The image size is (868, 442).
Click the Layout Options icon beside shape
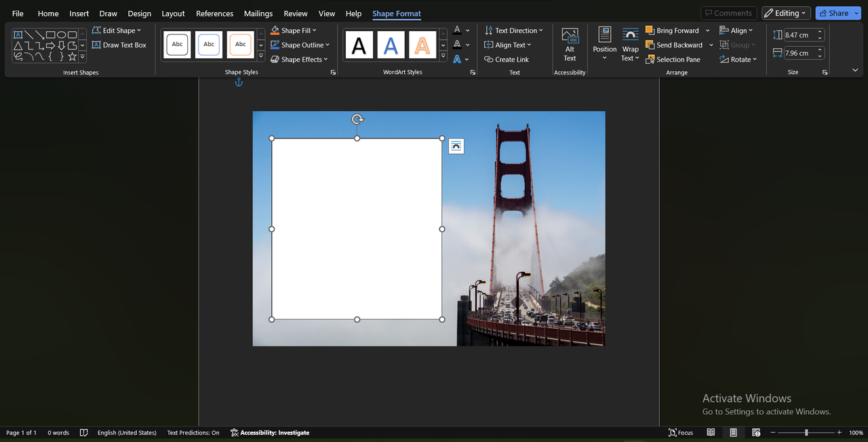tap(456, 146)
